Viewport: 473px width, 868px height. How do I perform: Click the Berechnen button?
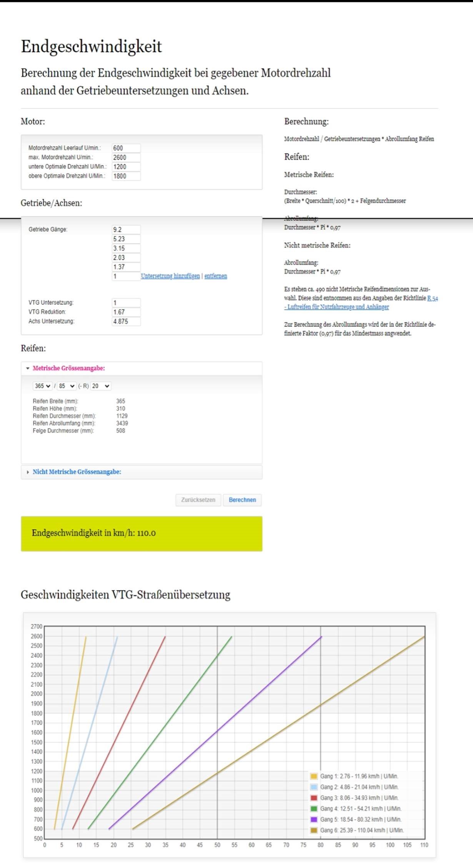pyautogui.click(x=242, y=500)
